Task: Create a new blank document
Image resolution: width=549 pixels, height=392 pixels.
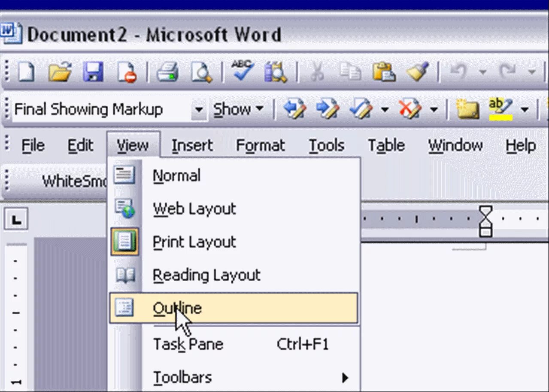Action: tap(26, 72)
